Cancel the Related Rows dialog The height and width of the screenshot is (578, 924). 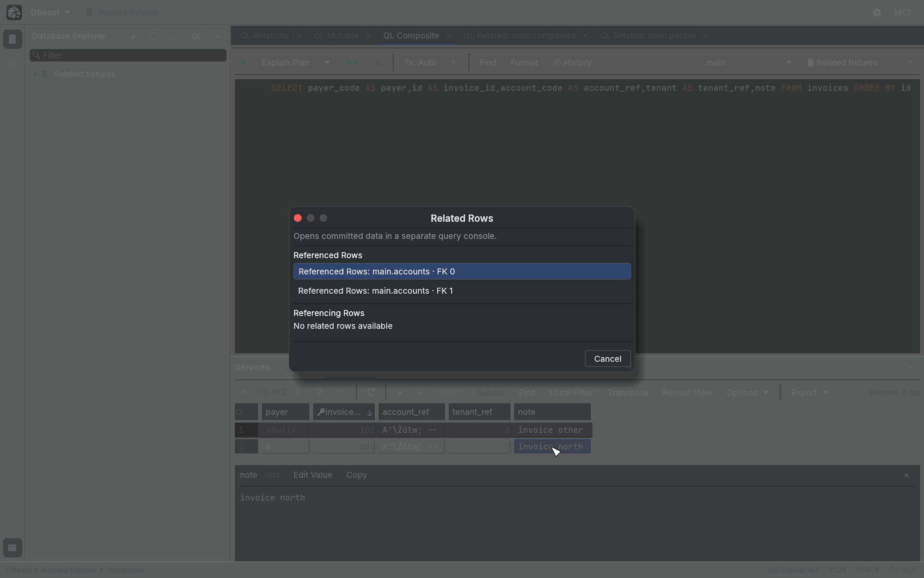pyautogui.click(x=607, y=359)
